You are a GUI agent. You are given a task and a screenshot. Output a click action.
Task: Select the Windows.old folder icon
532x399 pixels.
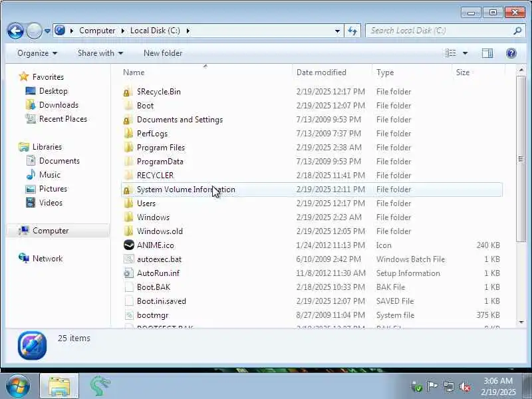click(x=128, y=231)
